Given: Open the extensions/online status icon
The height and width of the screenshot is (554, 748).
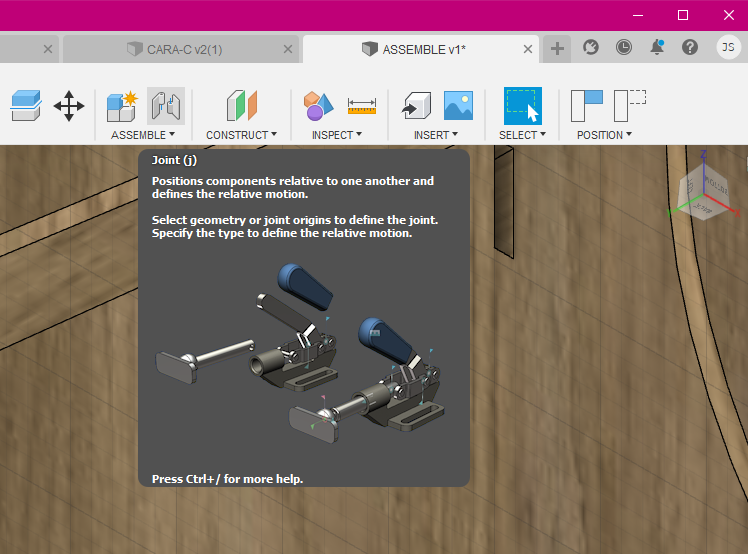Looking at the screenshot, I should point(591,47).
